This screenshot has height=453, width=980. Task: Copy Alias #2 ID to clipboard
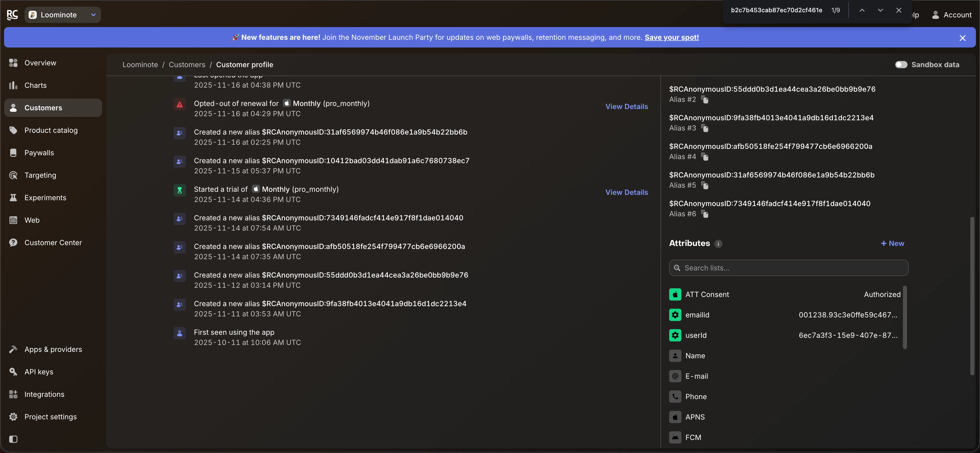[705, 100]
